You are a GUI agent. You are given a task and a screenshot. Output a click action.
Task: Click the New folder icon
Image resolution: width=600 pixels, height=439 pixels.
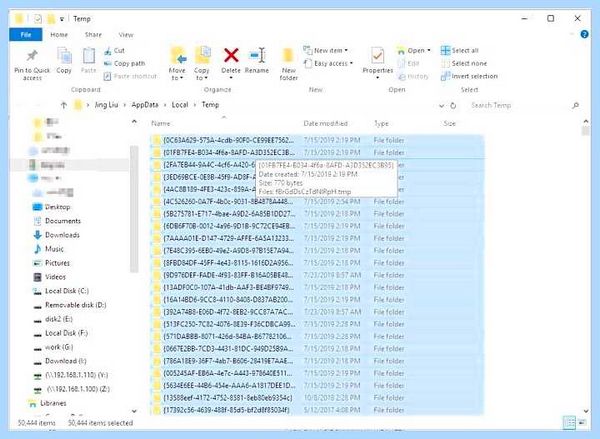pyautogui.click(x=288, y=56)
